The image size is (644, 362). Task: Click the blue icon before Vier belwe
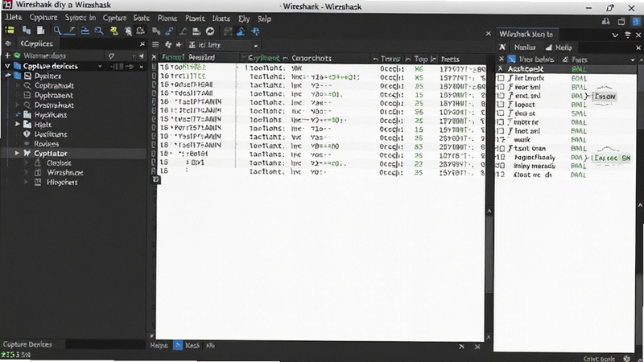coord(511,59)
